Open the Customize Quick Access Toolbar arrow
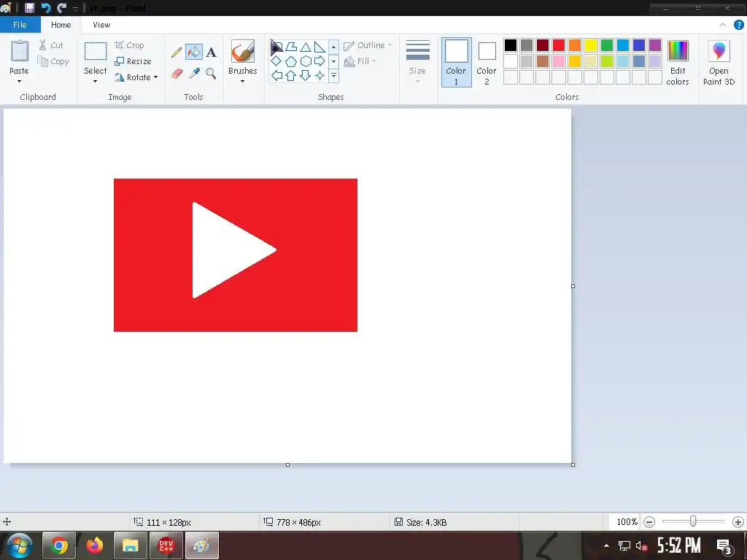Viewport: 747px width, 560px height. [75, 9]
